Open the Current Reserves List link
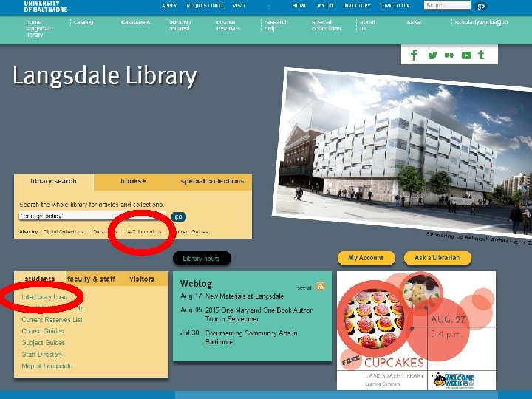This screenshot has width=532, height=399. [52, 320]
